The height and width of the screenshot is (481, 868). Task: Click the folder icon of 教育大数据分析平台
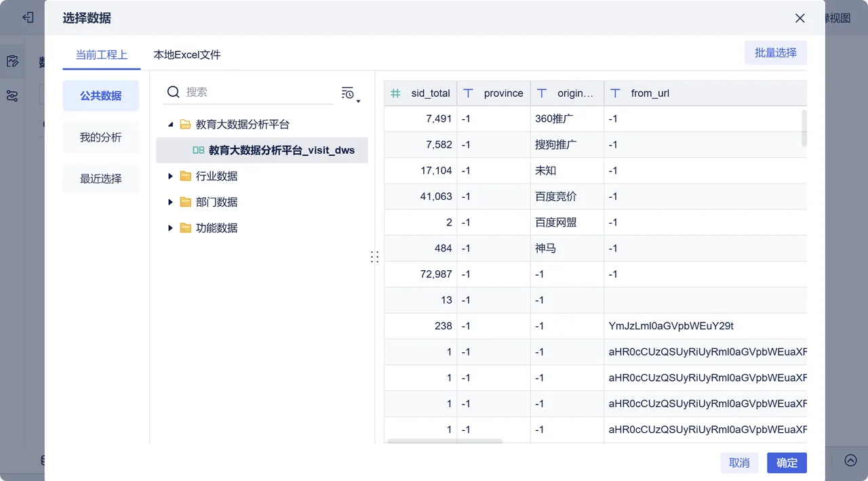coord(185,125)
